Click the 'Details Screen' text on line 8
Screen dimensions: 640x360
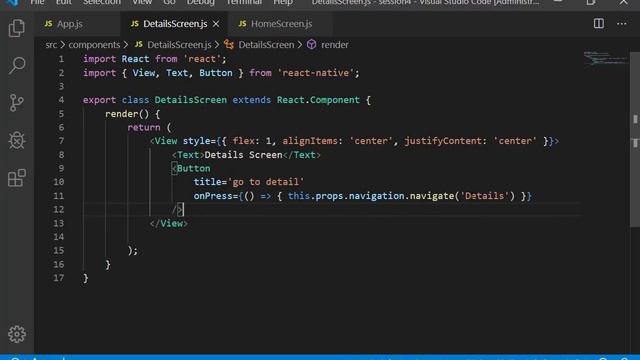[x=243, y=155]
